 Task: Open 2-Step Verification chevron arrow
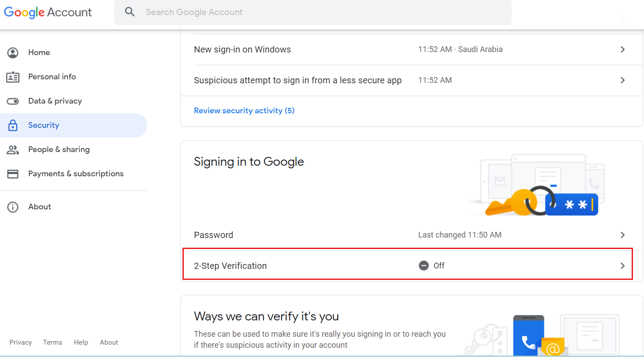622,266
